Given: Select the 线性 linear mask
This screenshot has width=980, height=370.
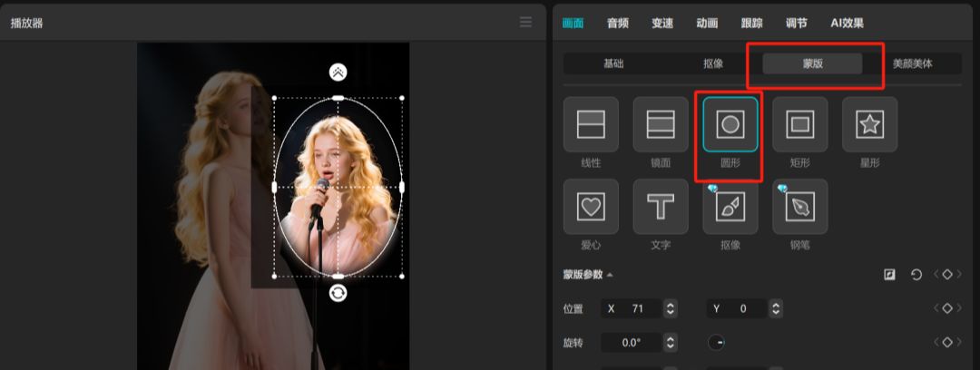Looking at the screenshot, I should [x=591, y=124].
